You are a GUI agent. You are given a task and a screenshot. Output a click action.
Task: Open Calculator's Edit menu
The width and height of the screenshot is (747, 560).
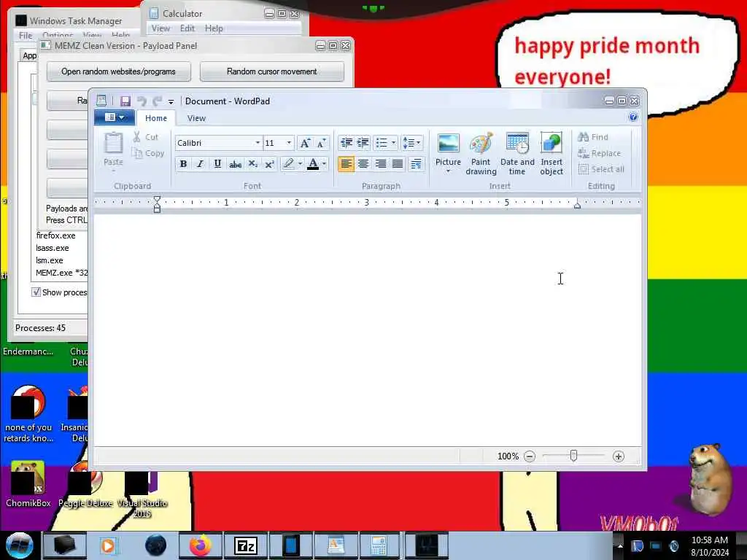tap(187, 28)
